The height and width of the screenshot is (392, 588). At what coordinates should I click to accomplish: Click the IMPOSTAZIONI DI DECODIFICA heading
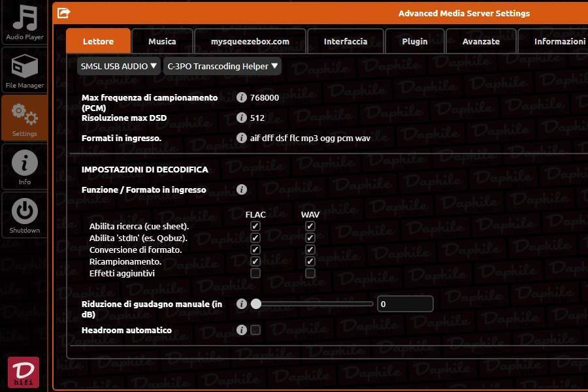(x=145, y=170)
